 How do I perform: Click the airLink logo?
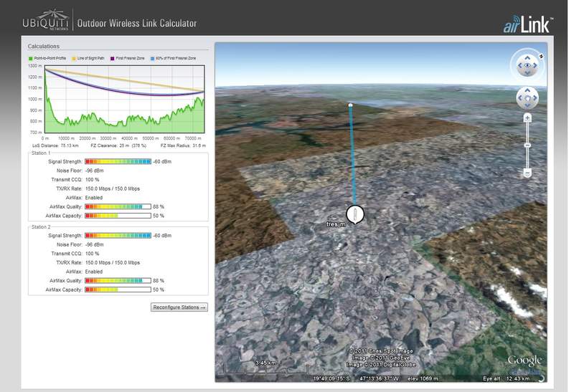[528, 24]
